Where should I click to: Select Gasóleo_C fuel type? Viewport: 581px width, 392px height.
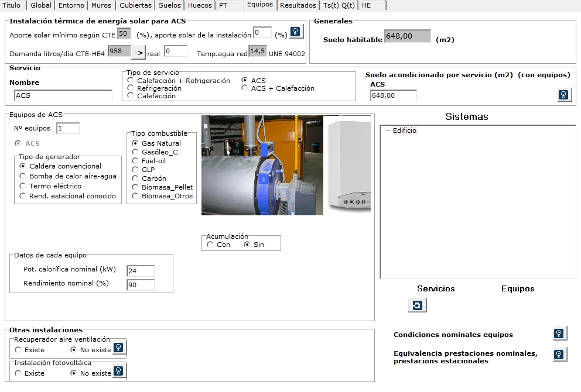(x=155, y=152)
